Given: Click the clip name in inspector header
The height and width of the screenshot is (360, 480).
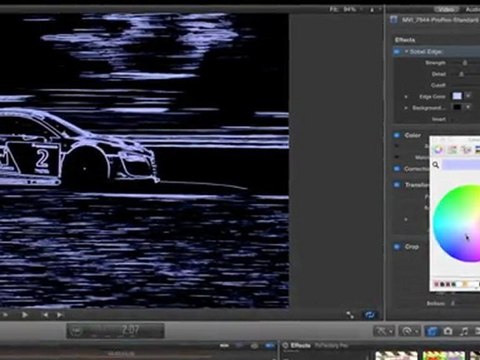Looking at the screenshot, I should click(440, 20).
